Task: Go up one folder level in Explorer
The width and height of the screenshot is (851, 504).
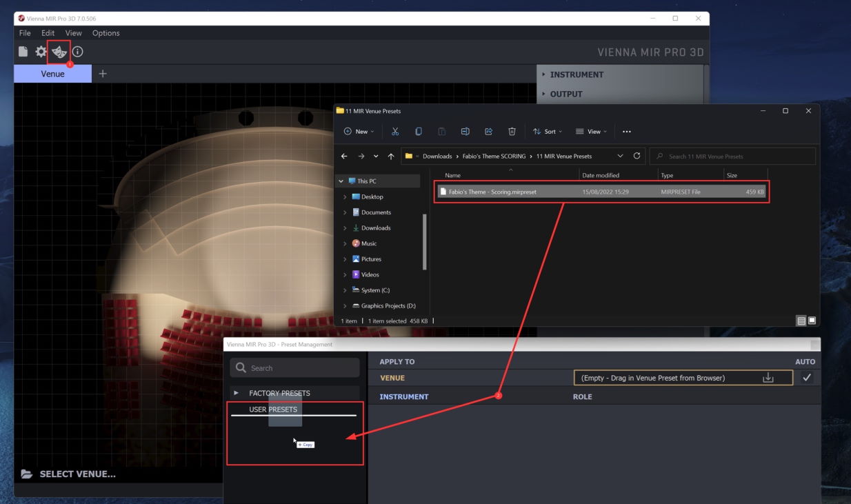Action: click(x=391, y=157)
